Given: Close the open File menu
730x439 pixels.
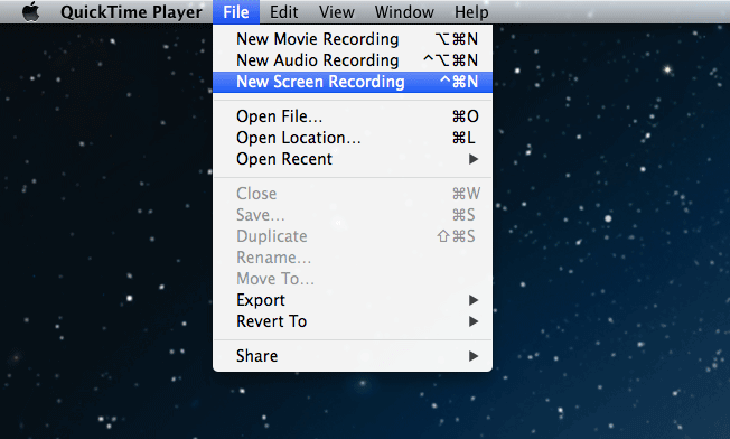Looking at the screenshot, I should [236, 13].
